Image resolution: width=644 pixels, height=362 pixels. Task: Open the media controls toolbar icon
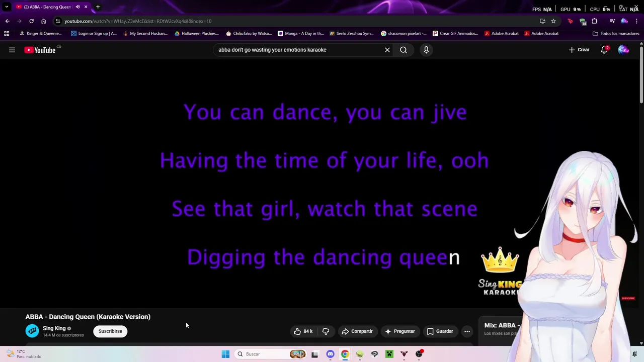[612, 21]
